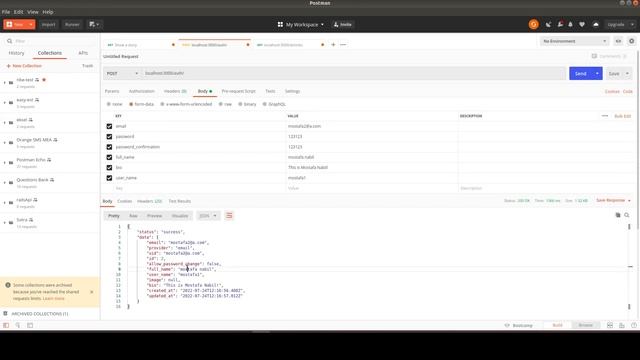Open the satellite capture requests icon
The image size is (640, 360).
548,24
